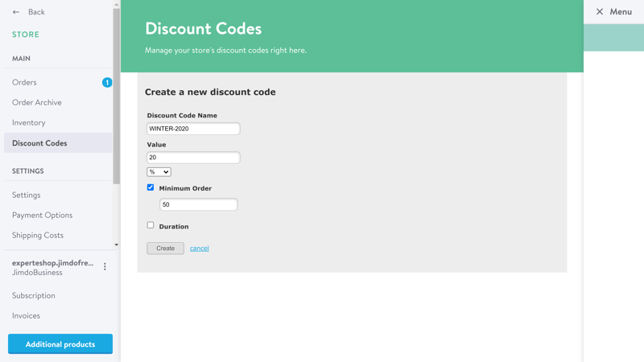This screenshot has width=644, height=362.
Task: Open the Invoices page
Action: pyautogui.click(x=26, y=315)
